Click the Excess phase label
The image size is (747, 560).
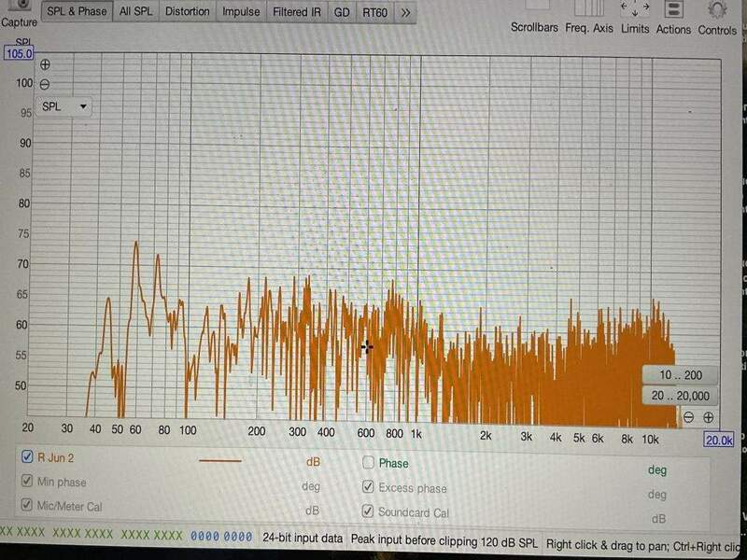[413, 488]
